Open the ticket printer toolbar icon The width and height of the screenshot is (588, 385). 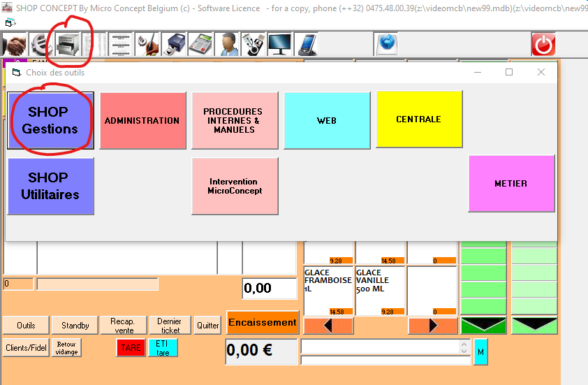[174, 44]
